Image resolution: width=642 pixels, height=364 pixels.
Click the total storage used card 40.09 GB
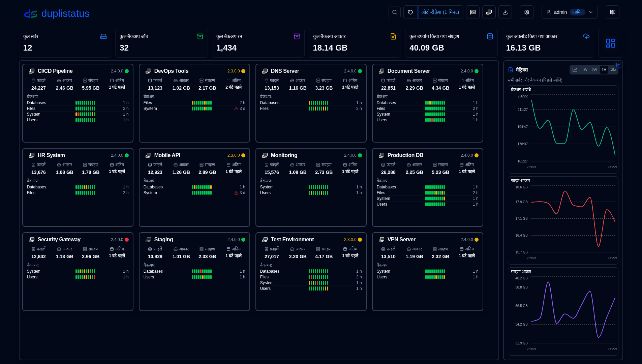[451, 43]
